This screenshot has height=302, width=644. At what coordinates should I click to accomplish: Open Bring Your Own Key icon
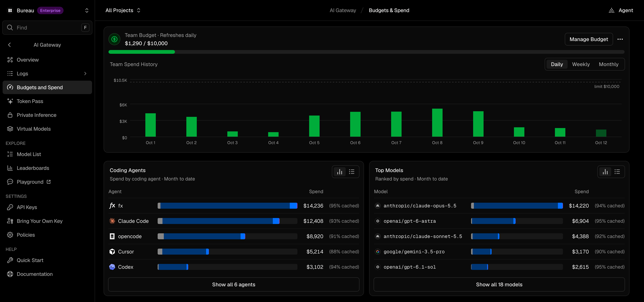pos(10,221)
